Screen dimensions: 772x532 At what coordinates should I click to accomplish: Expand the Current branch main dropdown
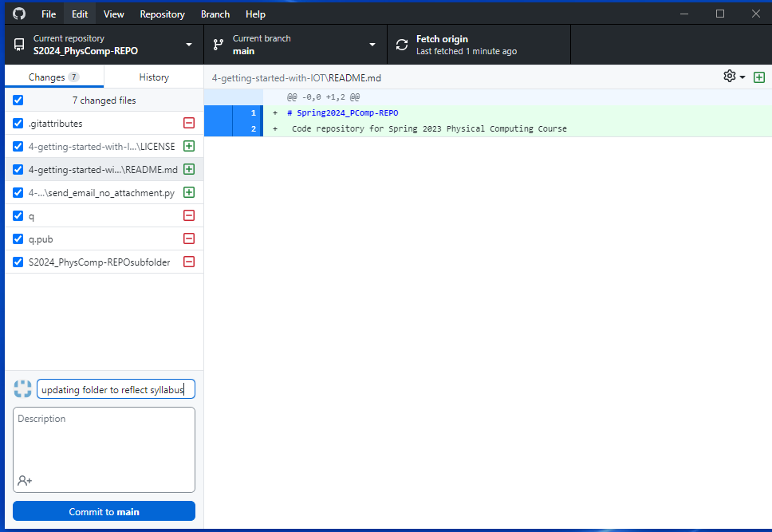(x=295, y=45)
